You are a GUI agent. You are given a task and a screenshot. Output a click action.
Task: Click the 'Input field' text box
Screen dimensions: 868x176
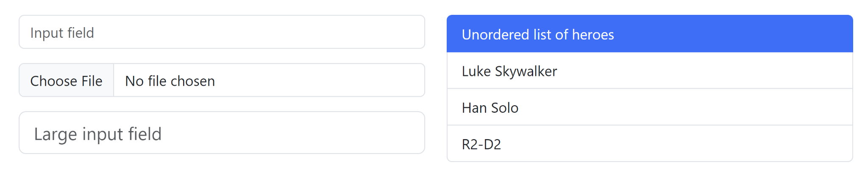222,32
